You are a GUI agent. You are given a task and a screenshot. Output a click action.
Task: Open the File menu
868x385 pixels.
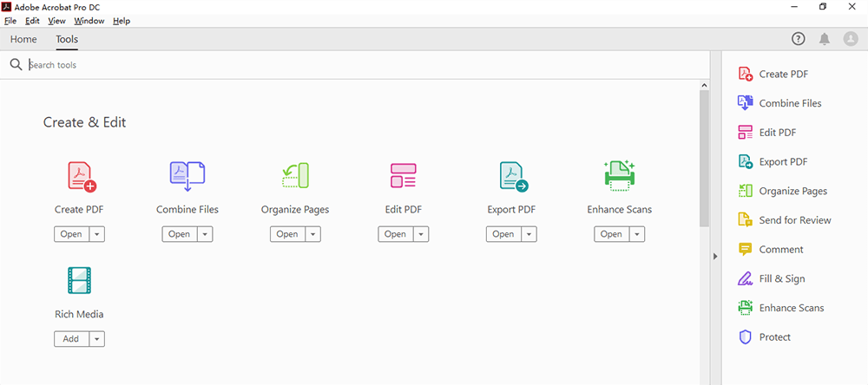(10, 21)
